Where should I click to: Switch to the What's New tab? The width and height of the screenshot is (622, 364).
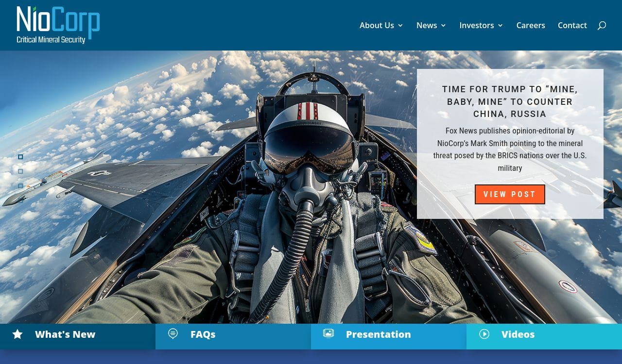point(65,334)
